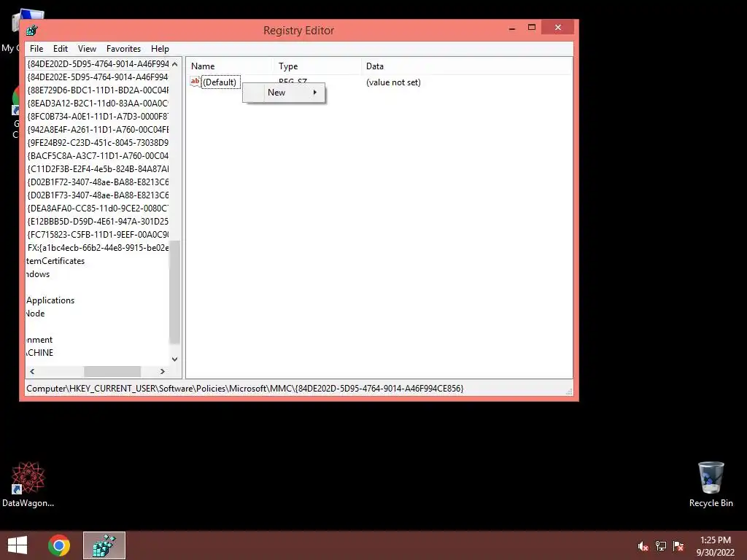This screenshot has width=747, height=560.
Task: Click the tree scroll up arrow
Action: (175, 64)
